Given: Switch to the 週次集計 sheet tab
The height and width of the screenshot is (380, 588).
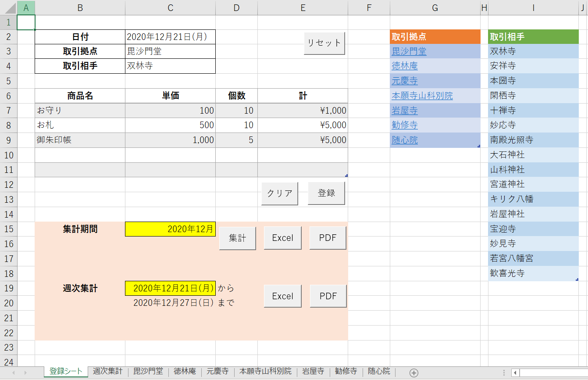Looking at the screenshot, I should click(x=107, y=371).
